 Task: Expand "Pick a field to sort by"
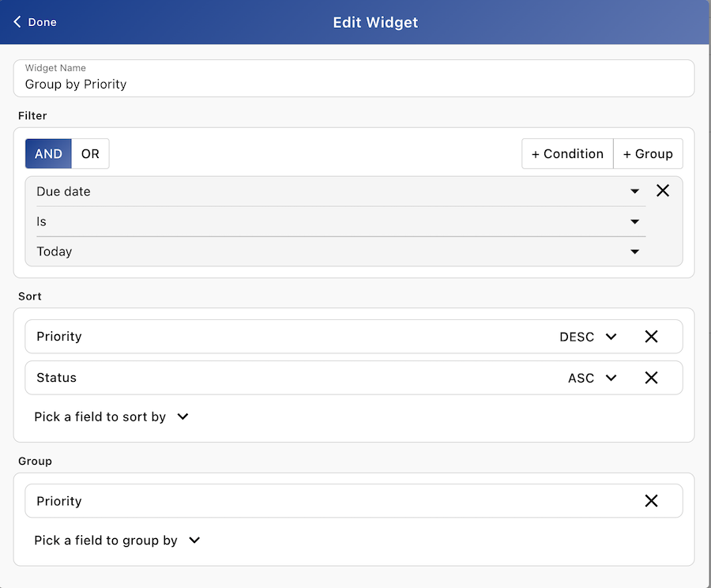(x=111, y=416)
